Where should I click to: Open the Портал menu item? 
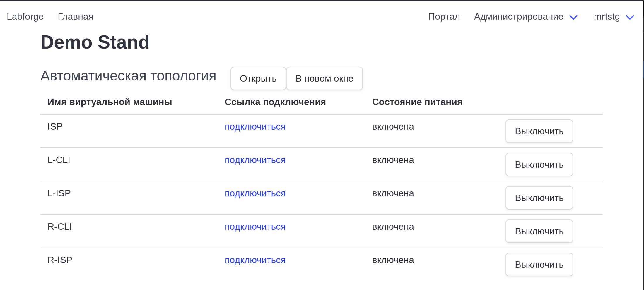pyautogui.click(x=444, y=17)
